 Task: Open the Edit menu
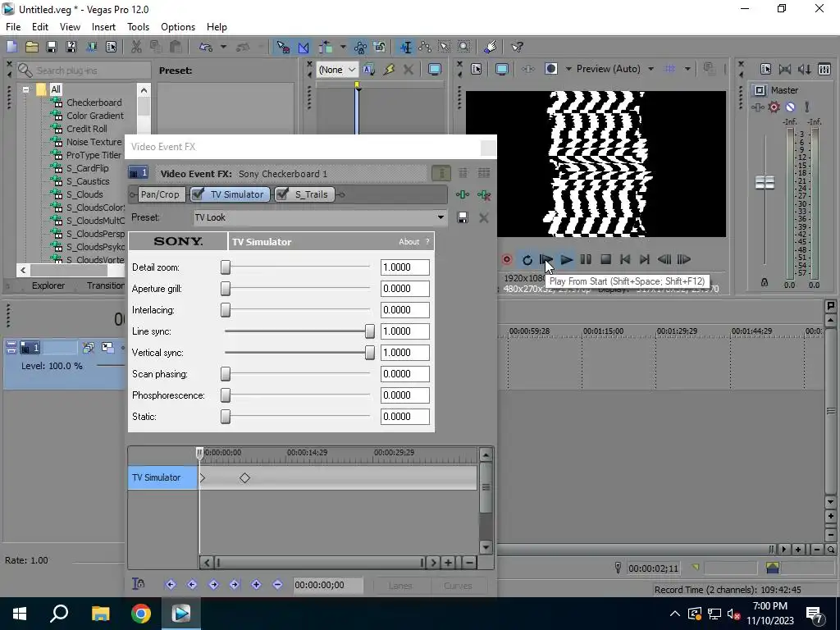pos(40,27)
